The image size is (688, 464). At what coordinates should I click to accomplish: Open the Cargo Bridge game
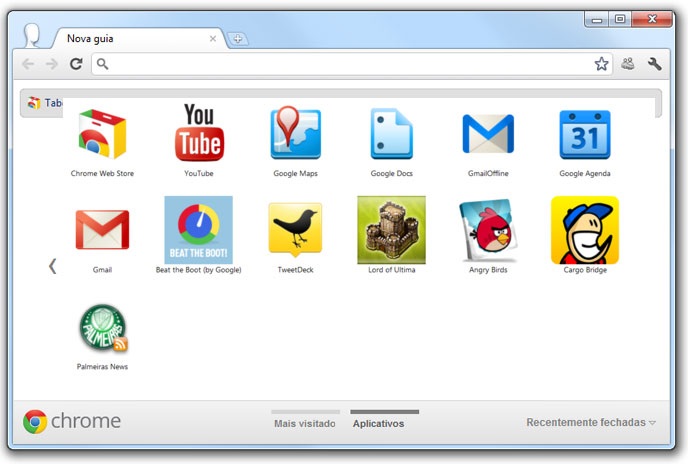pyautogui.click(x=584, y=230)
